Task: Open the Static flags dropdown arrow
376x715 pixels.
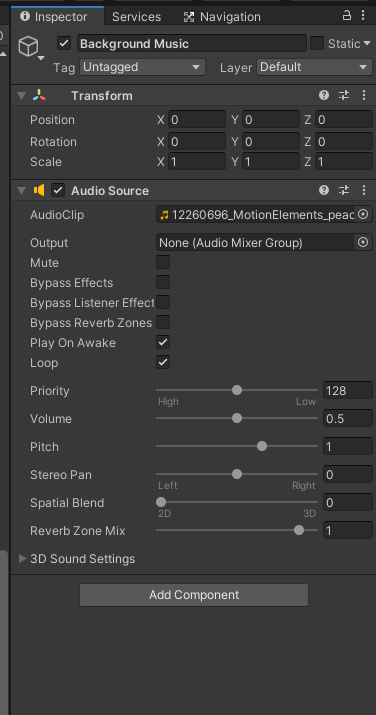Action: [x=367, y=44]
